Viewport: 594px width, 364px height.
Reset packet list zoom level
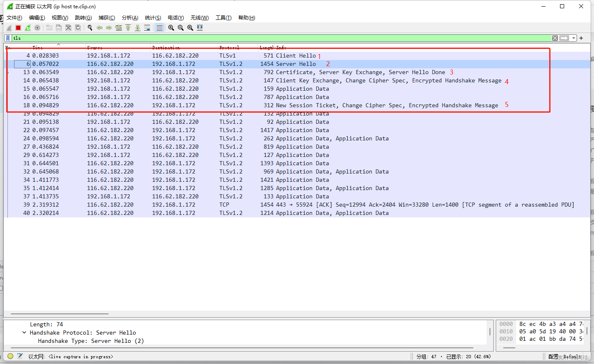[x=190, y=28]
